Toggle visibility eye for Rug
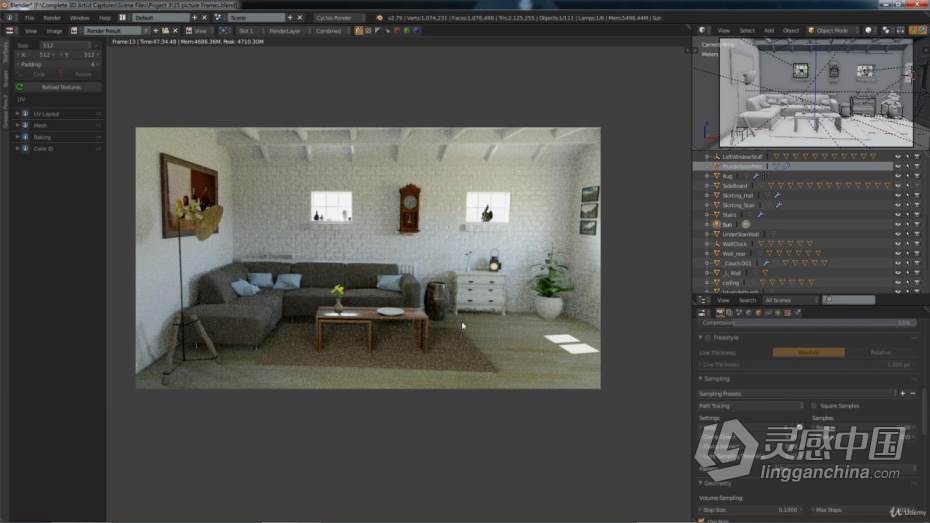This screenshot has height=523, width=930. point(897,176)
